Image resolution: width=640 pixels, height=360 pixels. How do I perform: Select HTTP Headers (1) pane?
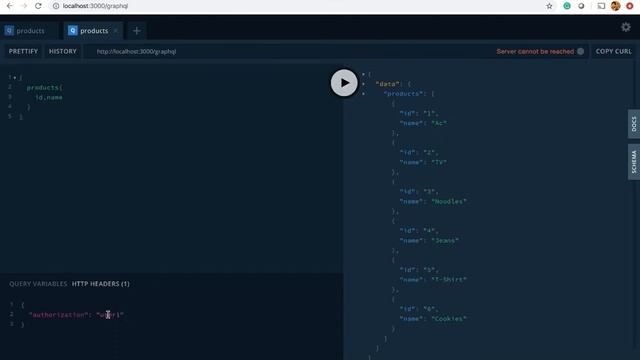click(100, 284)
